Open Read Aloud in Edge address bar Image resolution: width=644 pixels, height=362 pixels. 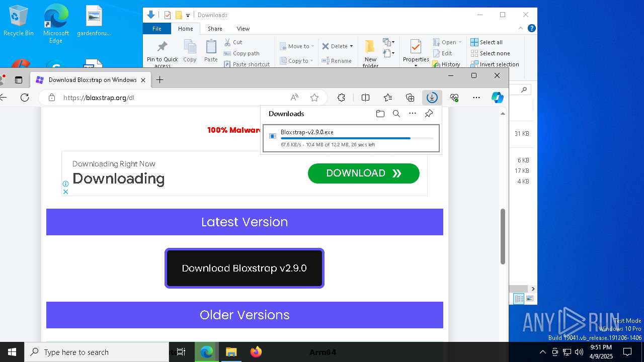click(295, 98)
